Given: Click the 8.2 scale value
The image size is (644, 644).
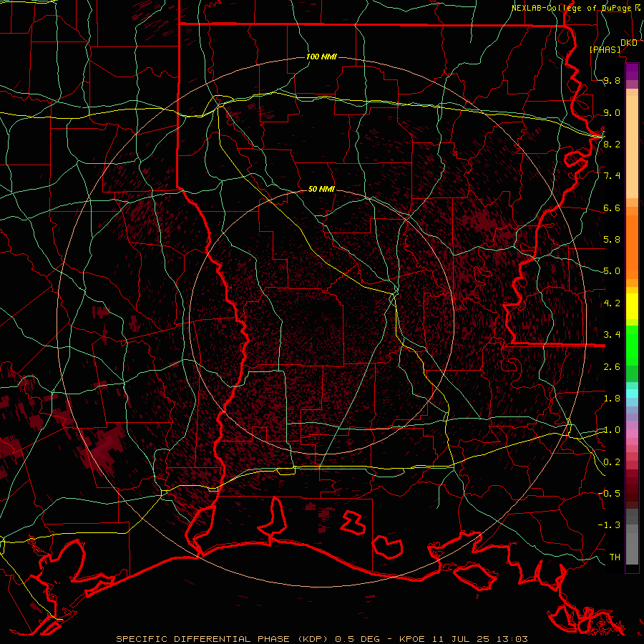Looking at the screenshot, I should click(x=612, y=144).
